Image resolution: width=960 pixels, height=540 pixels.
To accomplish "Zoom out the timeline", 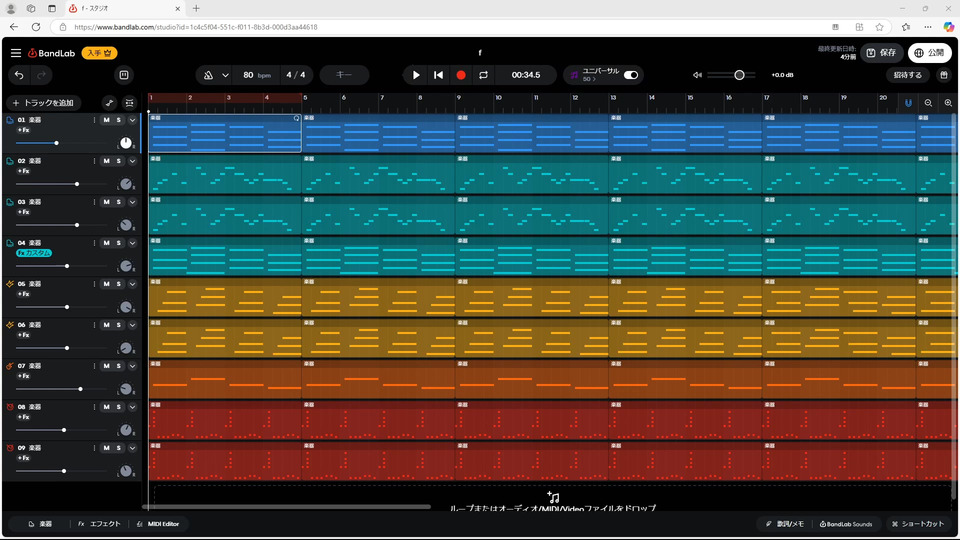I will (x=928, y=103).
